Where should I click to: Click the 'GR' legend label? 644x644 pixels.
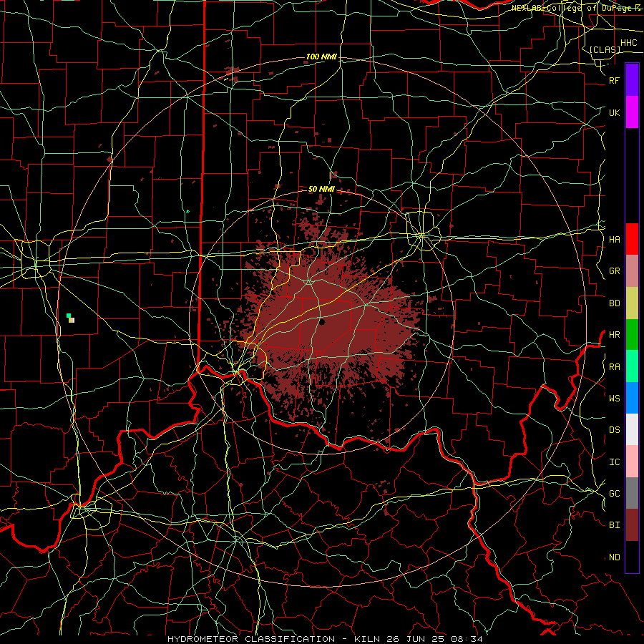614,271
